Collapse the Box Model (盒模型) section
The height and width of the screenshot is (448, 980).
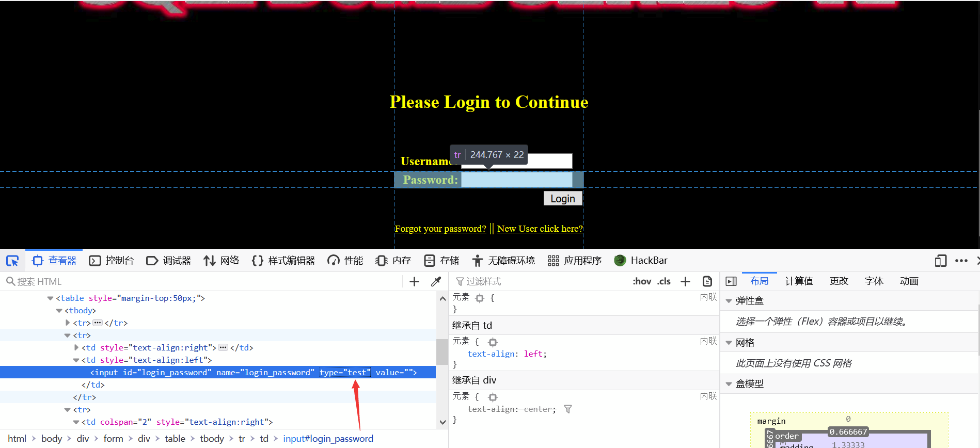point(729,384)
